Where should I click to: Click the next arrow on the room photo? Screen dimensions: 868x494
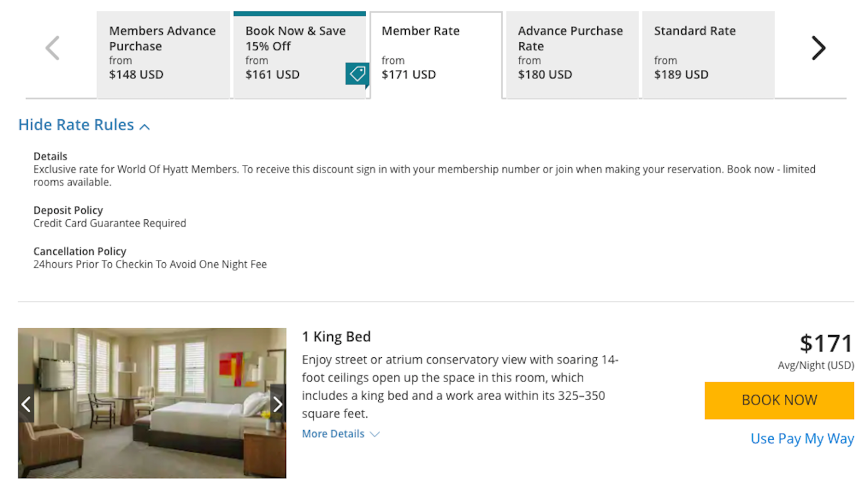point(277,404)
